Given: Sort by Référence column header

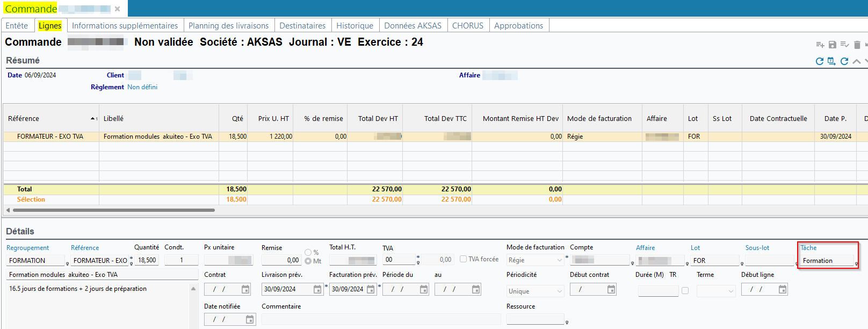Looking at the screenshot, I should 51,118.
